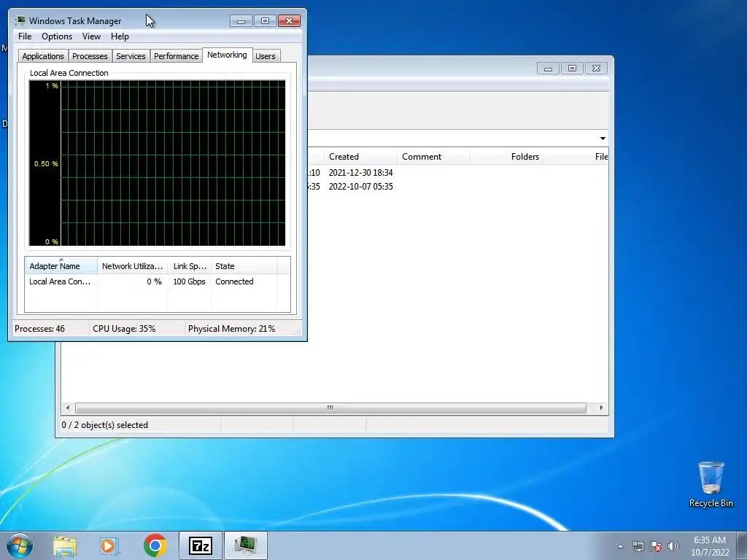Click the Task Manager title bar icon
This screenshot has width=747, height=560.
click(x=20, y=20)
